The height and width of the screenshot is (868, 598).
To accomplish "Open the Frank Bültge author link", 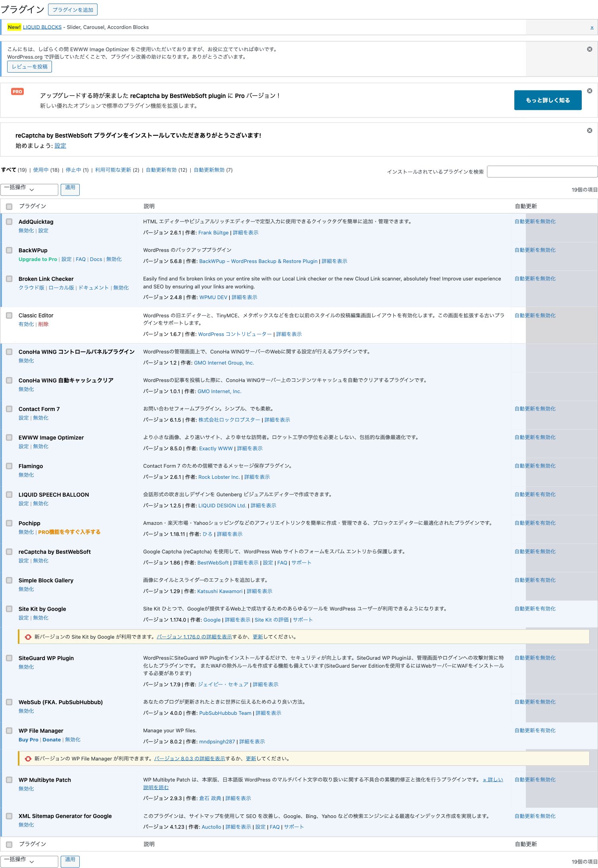I will click(213, 232).
